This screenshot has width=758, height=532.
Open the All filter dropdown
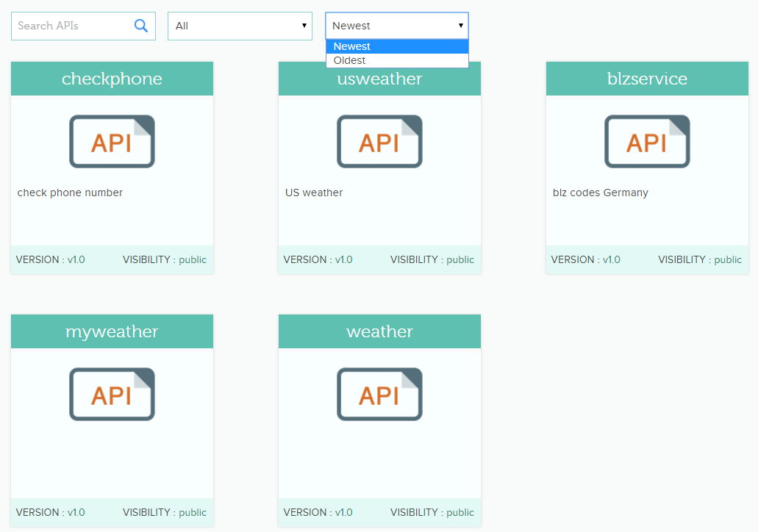[x=240, y=26]
